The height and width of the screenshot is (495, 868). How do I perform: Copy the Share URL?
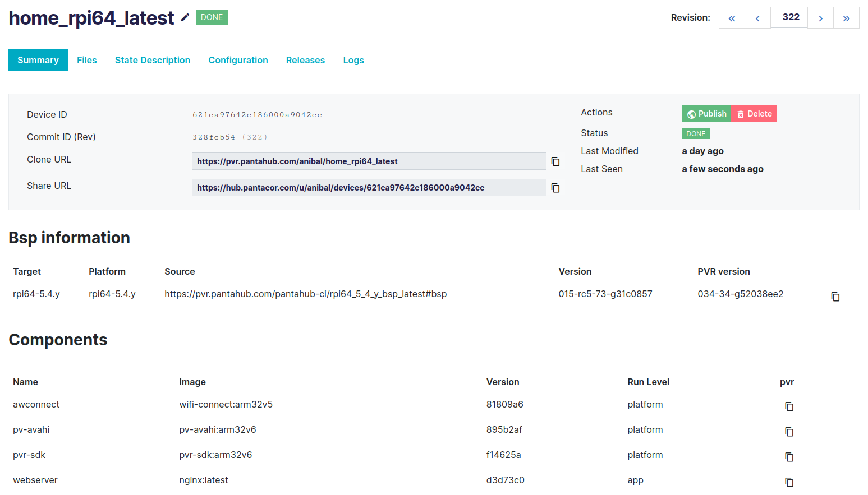555,188
